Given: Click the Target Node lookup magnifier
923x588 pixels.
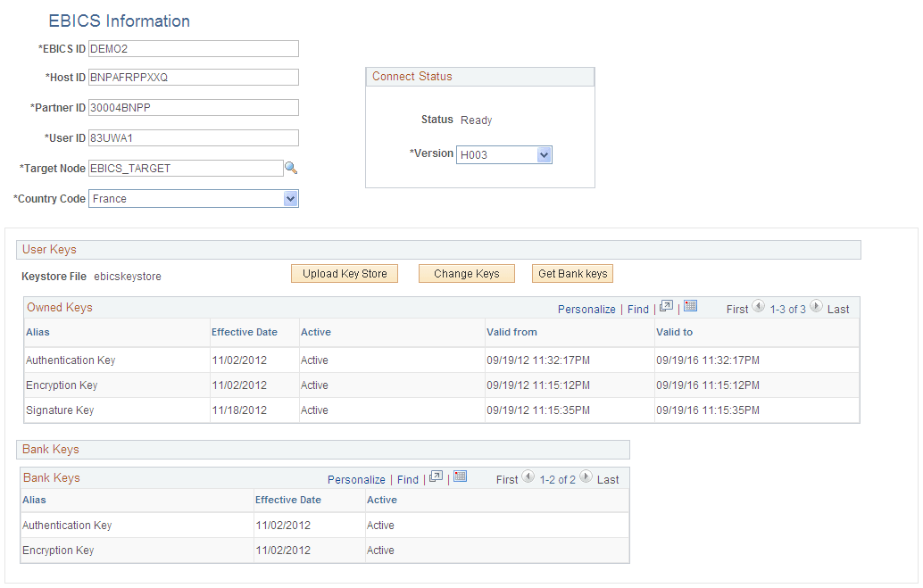Looking at the screenshot, I should 291,168.
